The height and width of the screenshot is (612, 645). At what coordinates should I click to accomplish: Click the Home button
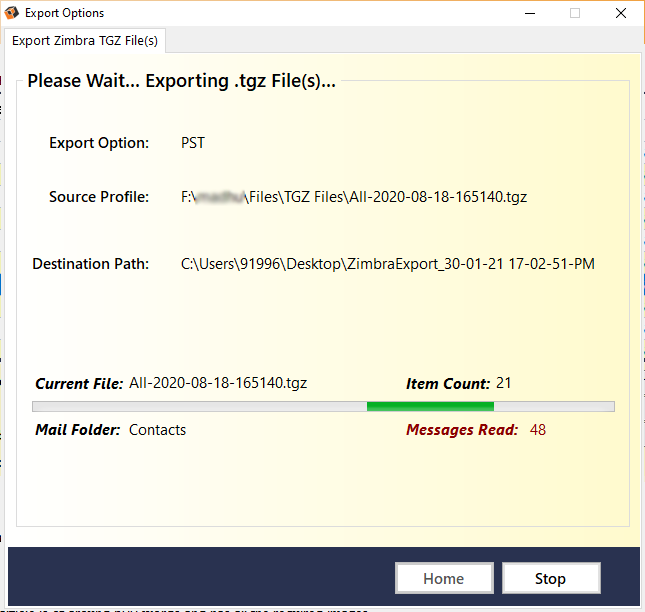pos(444,578)
